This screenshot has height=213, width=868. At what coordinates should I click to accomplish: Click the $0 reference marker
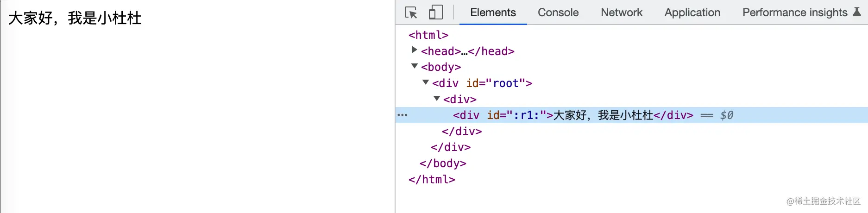[x=727, y=115]
